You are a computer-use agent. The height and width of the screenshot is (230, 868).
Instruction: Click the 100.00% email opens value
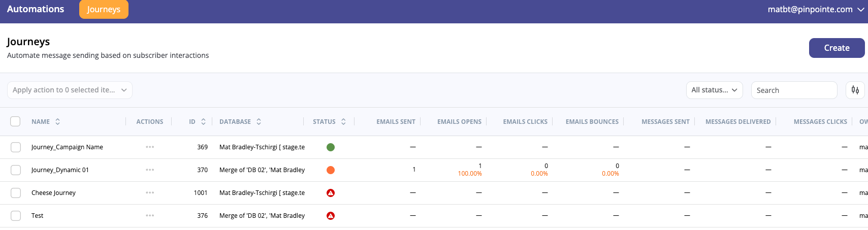(470, 174)
